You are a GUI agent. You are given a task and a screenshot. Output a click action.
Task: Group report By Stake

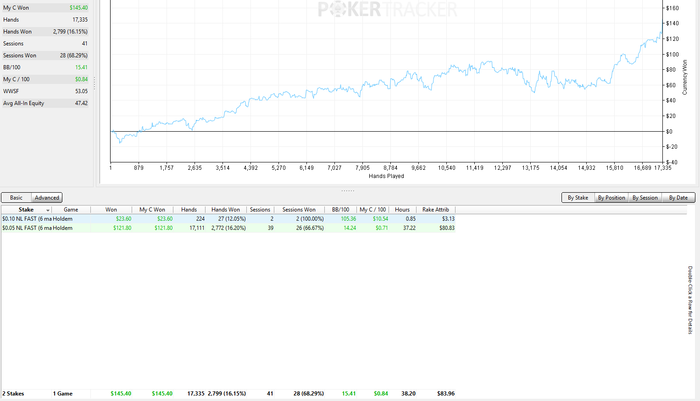click(578, 197)
